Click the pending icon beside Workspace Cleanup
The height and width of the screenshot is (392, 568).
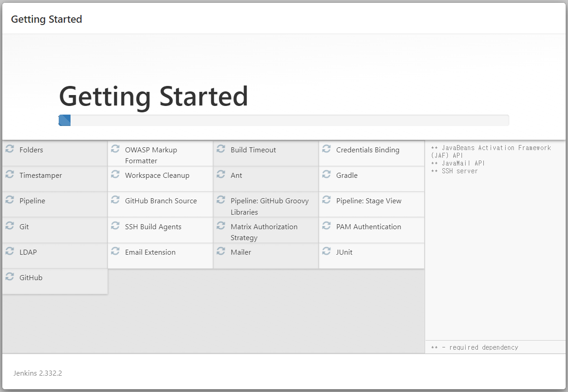pos(115,174)
